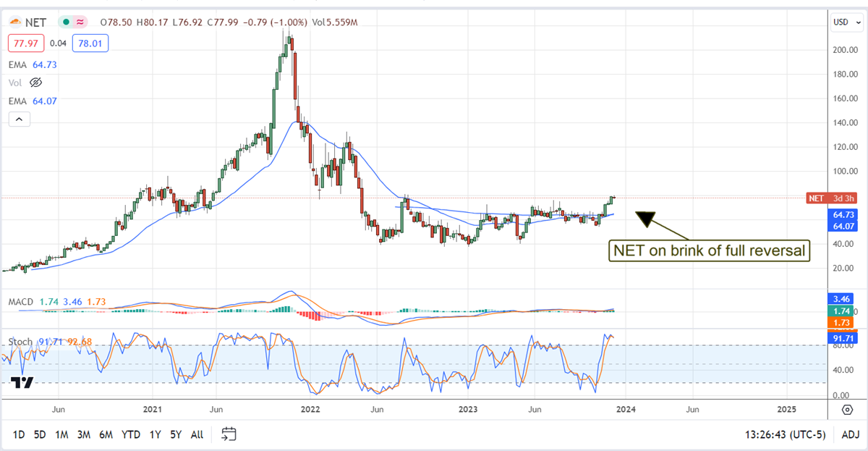Open chart settings via the gear icon
This screenshot has width=868, height=451.
click(846, 410)
